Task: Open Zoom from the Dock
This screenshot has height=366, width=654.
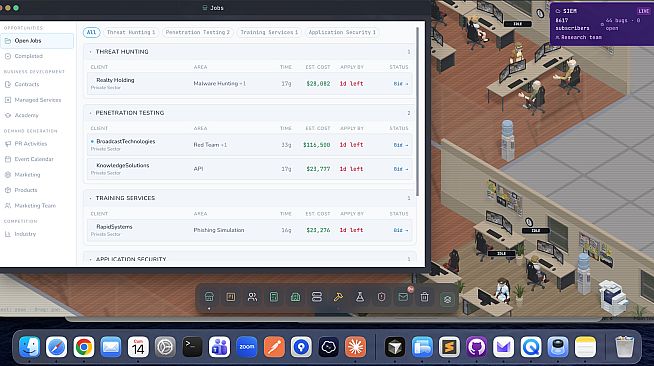Action: pos(247,347)
